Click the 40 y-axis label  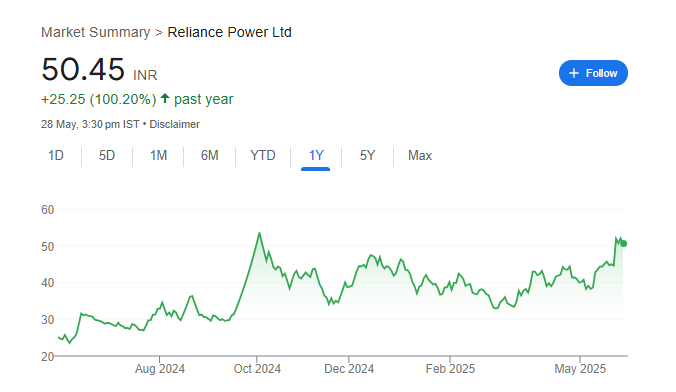coord(47,283)
